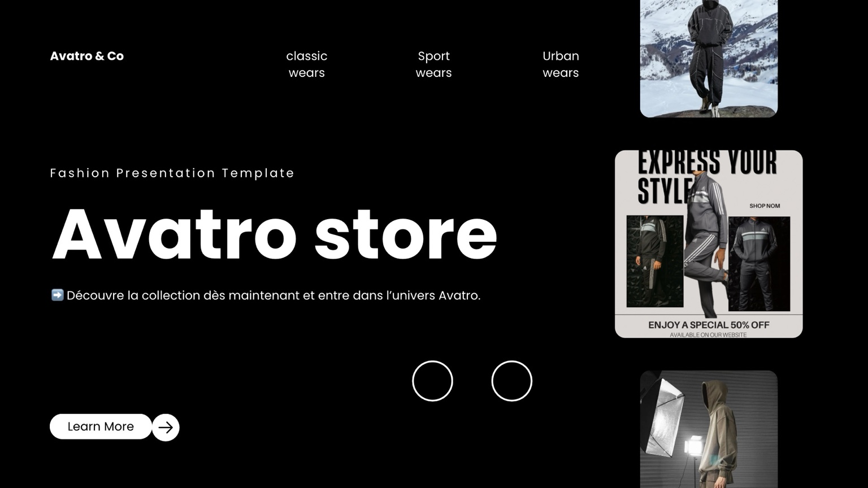
Task: Select the Découvre la collection tagline text
Action: click(274, 295)
